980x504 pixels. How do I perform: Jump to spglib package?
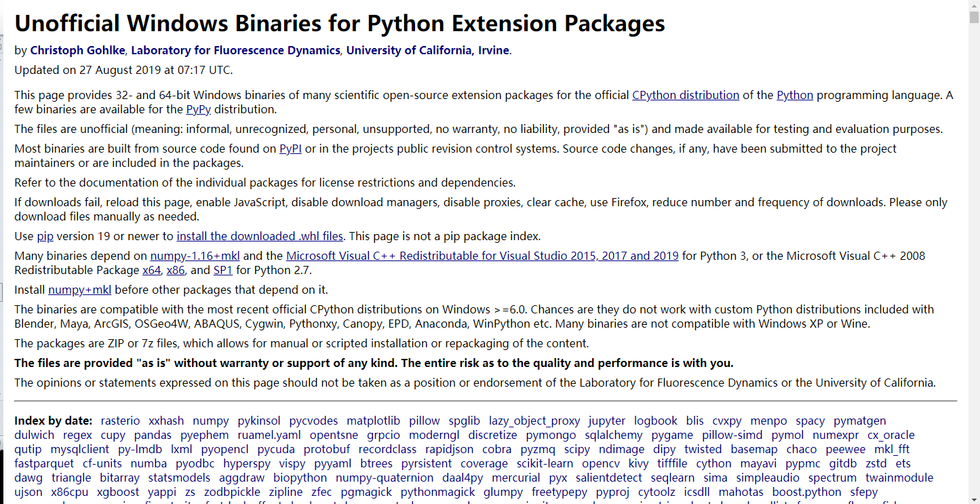[464, 421]
